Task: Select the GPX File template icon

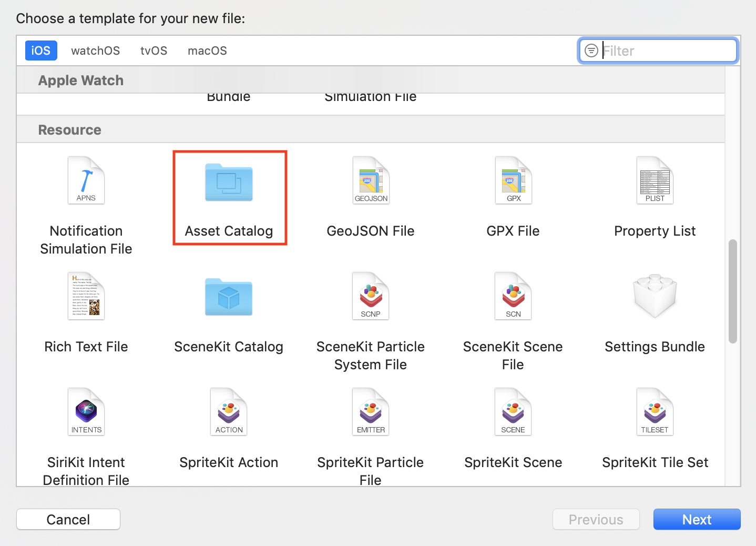Action: point(513,181)
